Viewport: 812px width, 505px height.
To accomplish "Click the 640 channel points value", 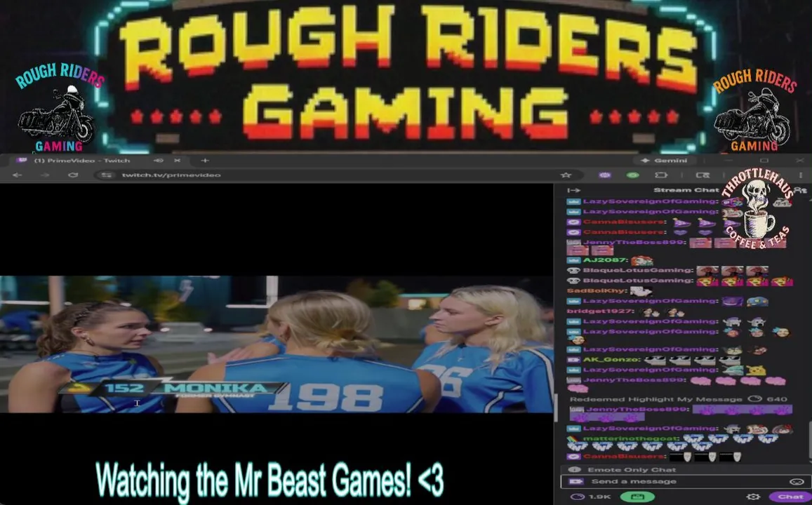I will coord(777,400).
